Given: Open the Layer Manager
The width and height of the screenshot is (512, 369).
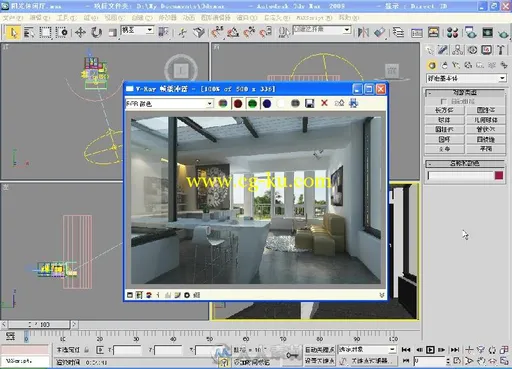Looking at the screenshot, I should [398, 32].
